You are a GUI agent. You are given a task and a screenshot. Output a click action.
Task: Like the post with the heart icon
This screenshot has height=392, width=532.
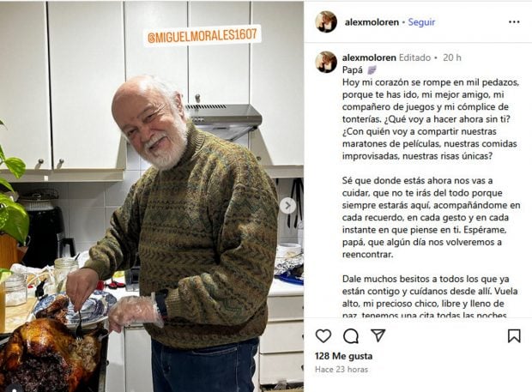coord(323,336)
